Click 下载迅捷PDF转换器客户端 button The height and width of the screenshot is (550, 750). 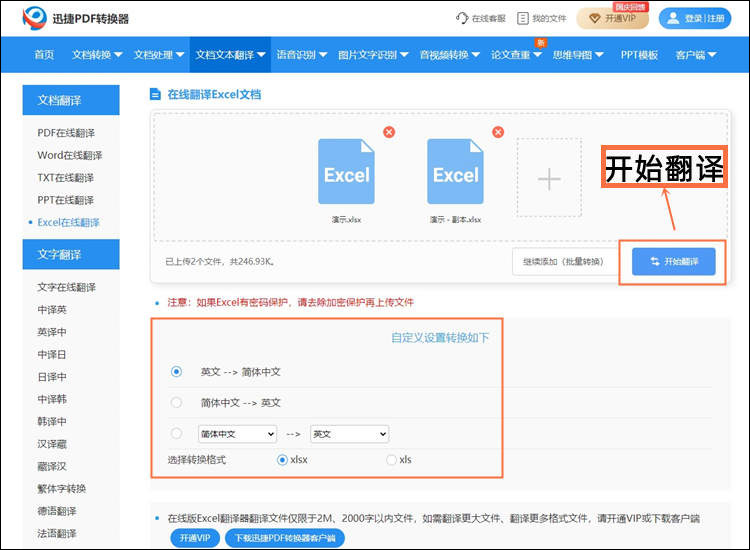click(x=285, y=538)
